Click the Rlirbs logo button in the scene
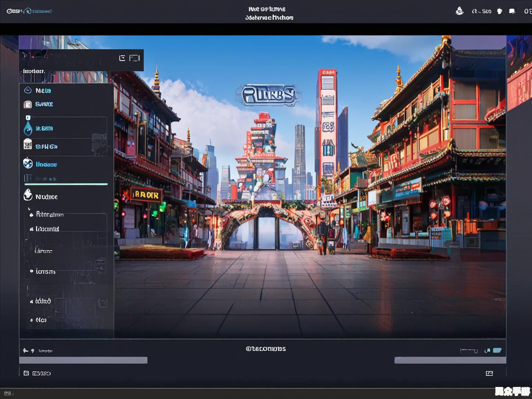This screenshot has height=399, width=532. pos(268,95)
